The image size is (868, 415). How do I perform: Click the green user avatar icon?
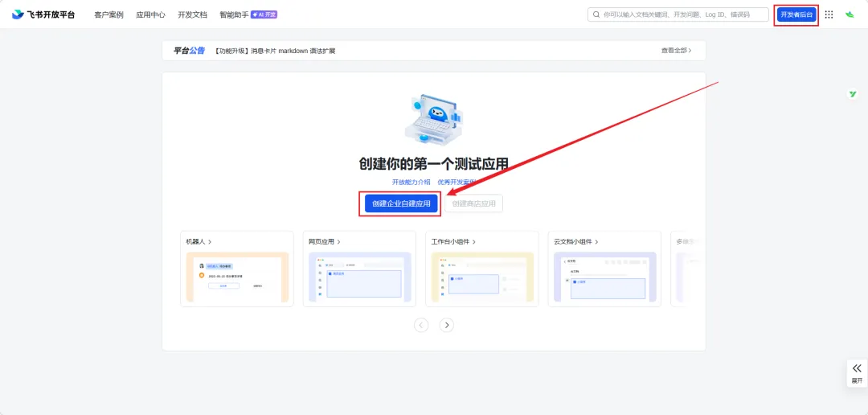click(850, 14)
